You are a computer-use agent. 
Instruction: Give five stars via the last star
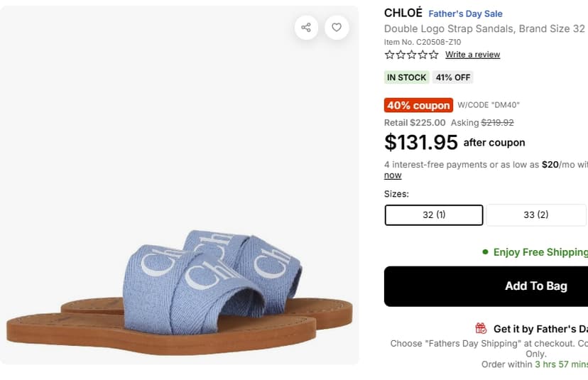(x=434, y=55)
